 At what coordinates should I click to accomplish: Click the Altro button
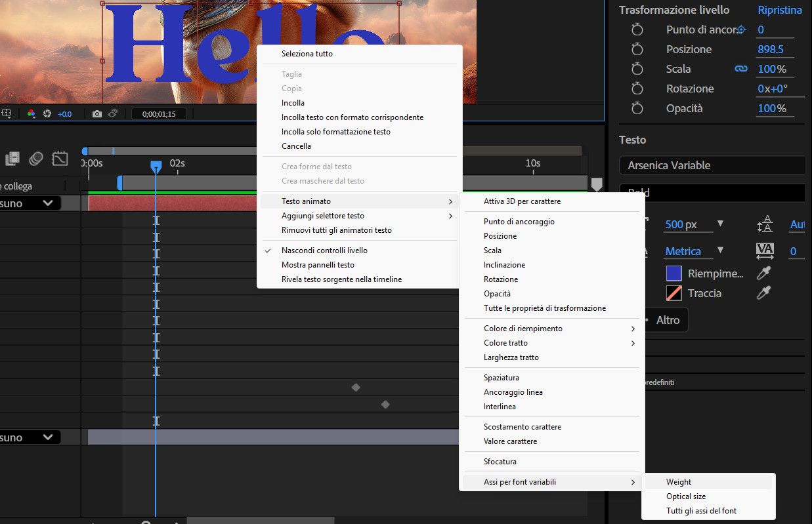(x=668, y=320)
